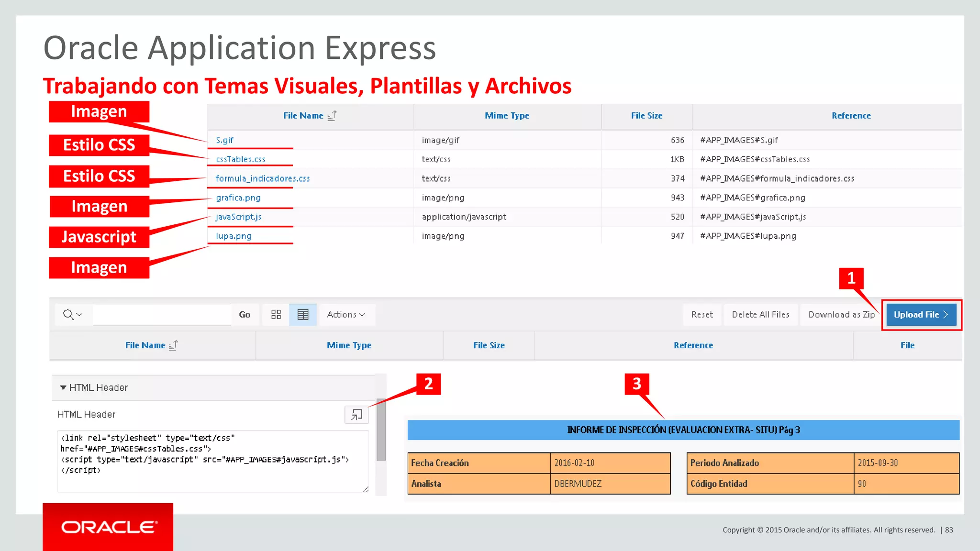Switch to icon grid view

pyautogui.click(x=276, y=314)
